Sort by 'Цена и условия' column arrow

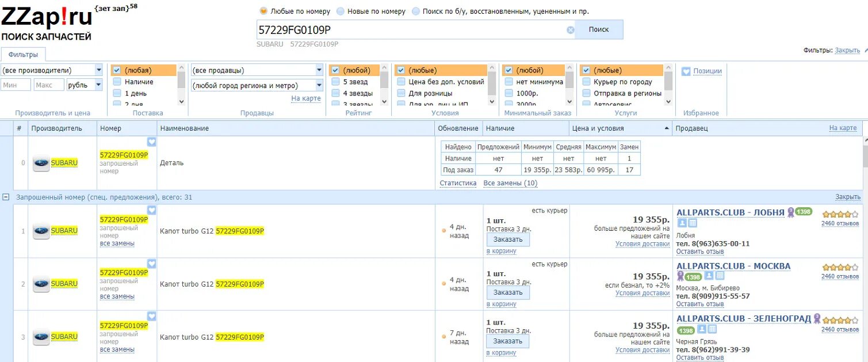(x=666, y=128)
